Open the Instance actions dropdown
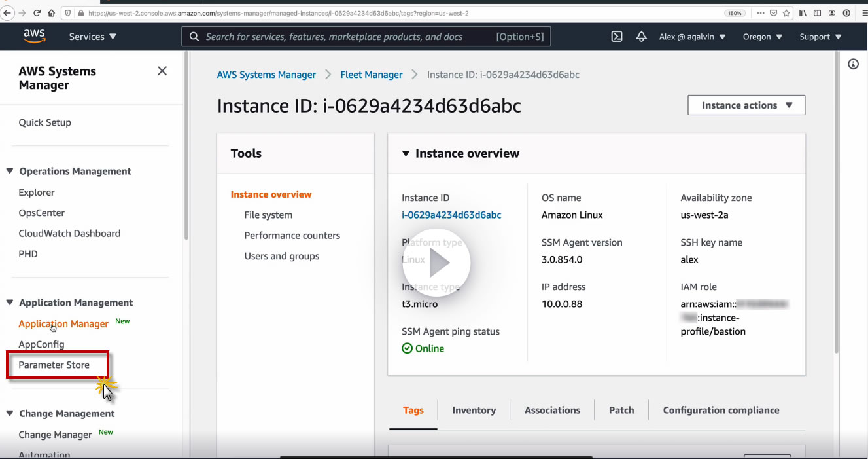Image resolution: width=868 pixels, height=459 pixels. click(x=746, y=105)
